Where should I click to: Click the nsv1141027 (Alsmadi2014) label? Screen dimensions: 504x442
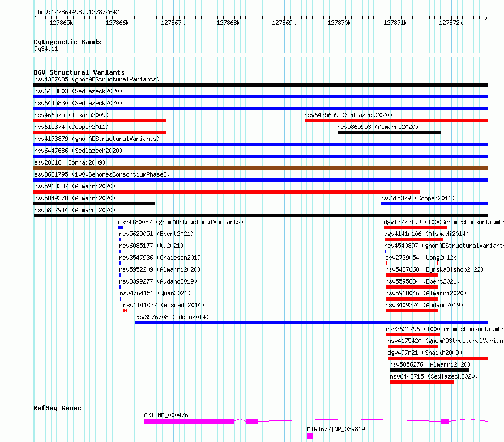(x=164, y=305)
